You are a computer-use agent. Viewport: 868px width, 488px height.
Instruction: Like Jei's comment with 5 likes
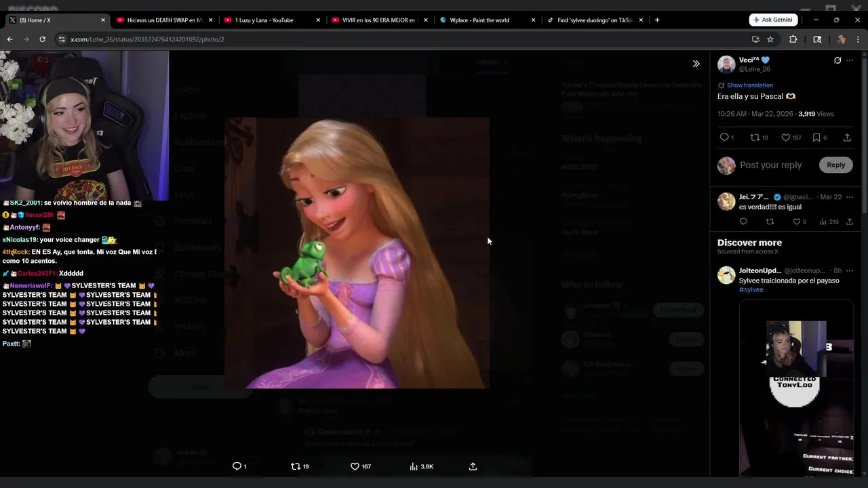[796, 222]
